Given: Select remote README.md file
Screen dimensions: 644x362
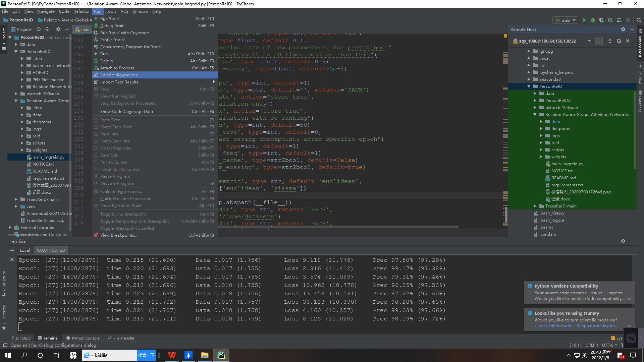Looking at the screenshot, I should click(563, 178).
